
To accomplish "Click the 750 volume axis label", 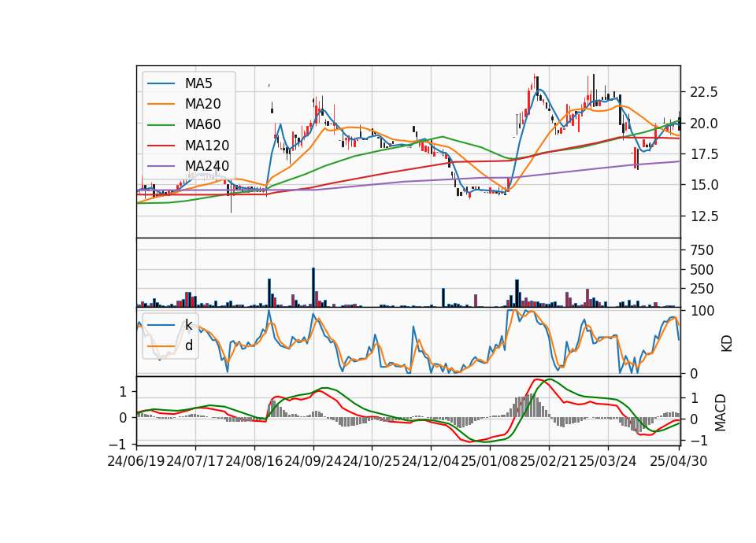I will (702, 250).
